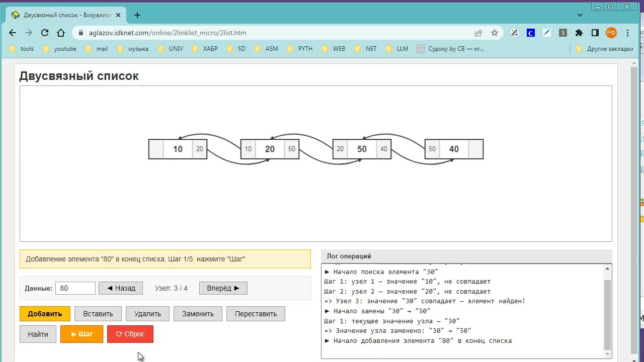Click the Удалить button
644x362 pixels.
coord(147,314)
